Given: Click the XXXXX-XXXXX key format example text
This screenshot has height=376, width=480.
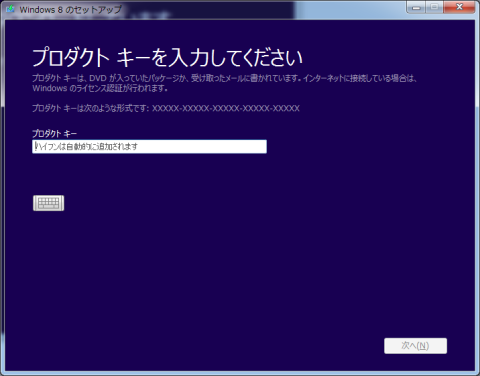Looking at the screenshot, I should click(226, 108).
